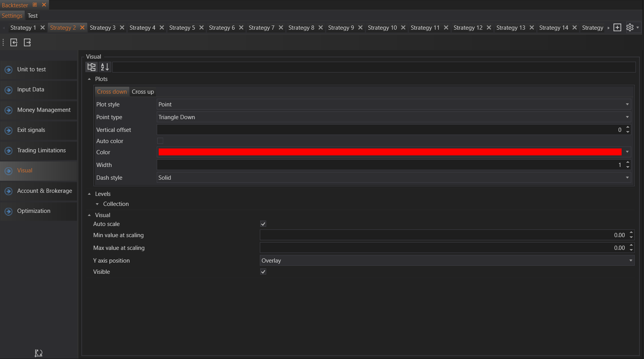Image resolution: width=644 pixels, height=359 pixels.
Task: Add a new strategy tab with plus icon
Action: [617, 28]
